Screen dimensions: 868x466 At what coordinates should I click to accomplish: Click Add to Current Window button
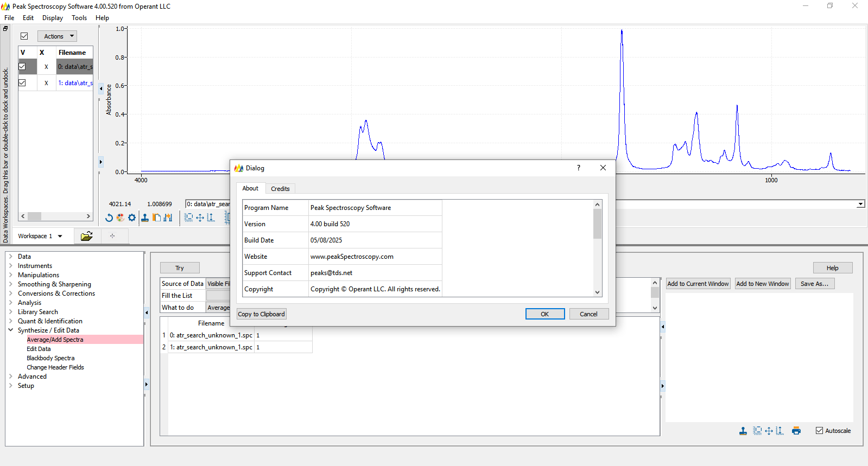click(x=698, y=284)
